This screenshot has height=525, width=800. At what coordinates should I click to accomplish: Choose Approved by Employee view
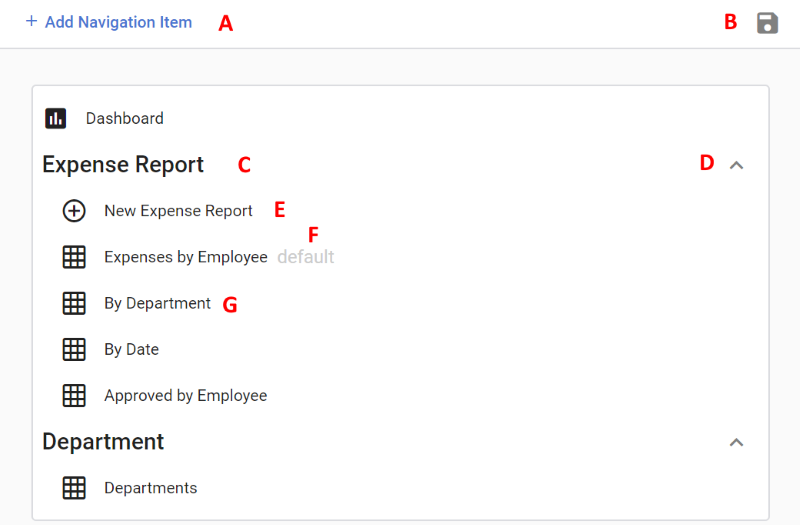coord(186,395)
